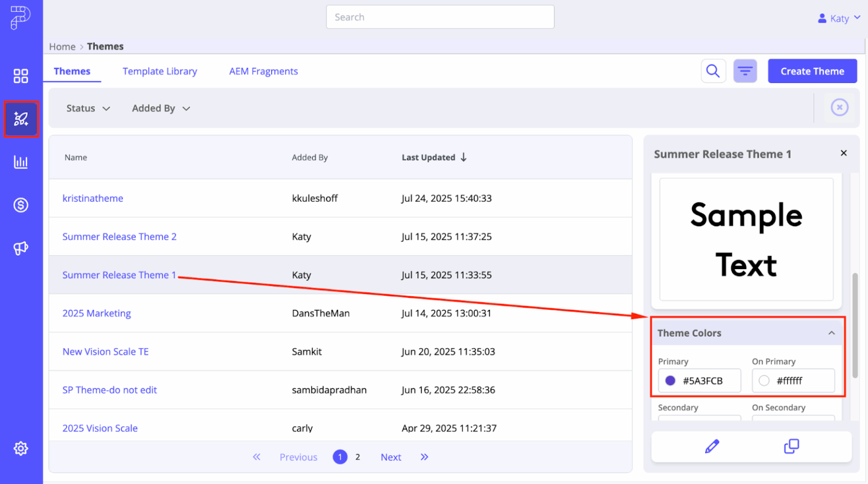Open the analytics bar chart sidebar icon
The height and width of the screenshot is (484, 868).
click(x=21, y=162)
